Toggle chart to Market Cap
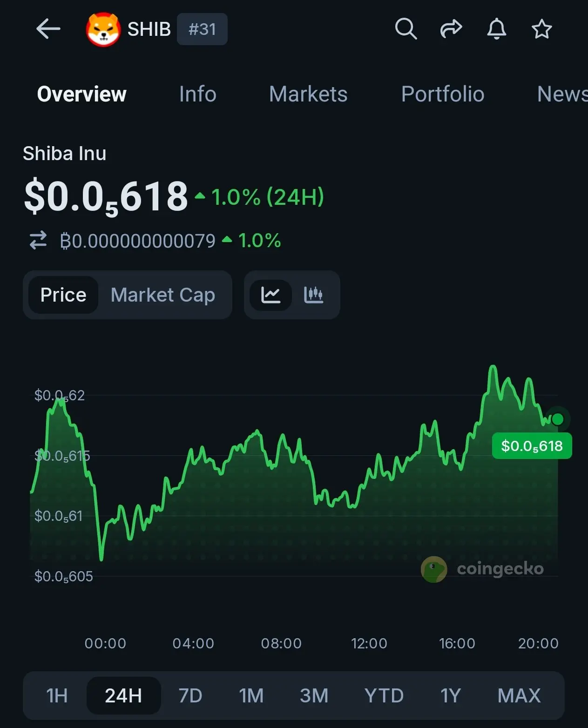The image size is (588, 728). click(x=163, y=295)
